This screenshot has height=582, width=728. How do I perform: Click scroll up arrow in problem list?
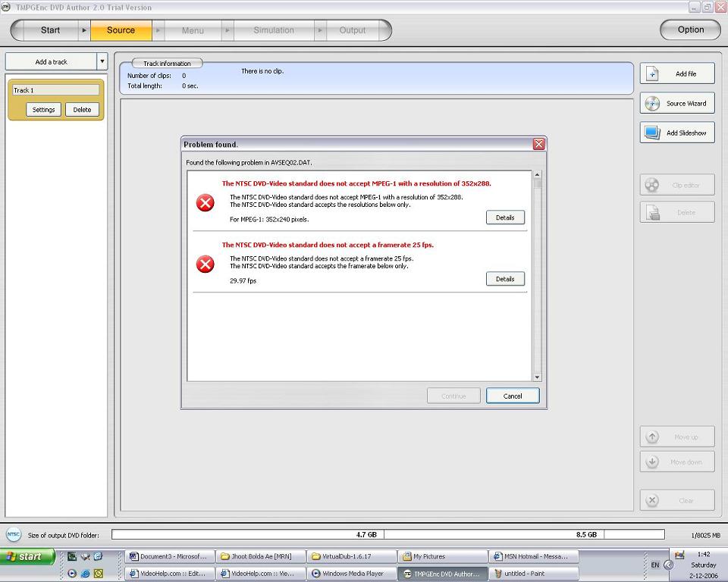click(x=537, y=175)
